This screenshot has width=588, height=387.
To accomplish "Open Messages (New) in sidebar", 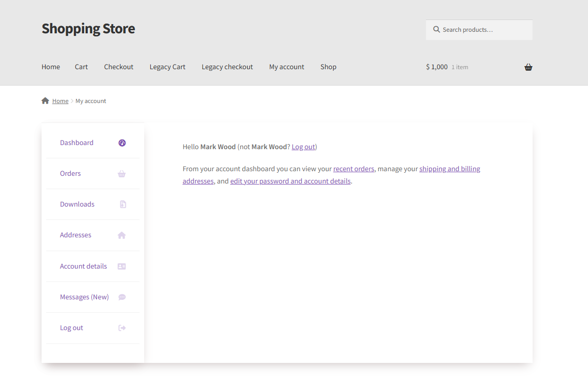I will 84,297.
